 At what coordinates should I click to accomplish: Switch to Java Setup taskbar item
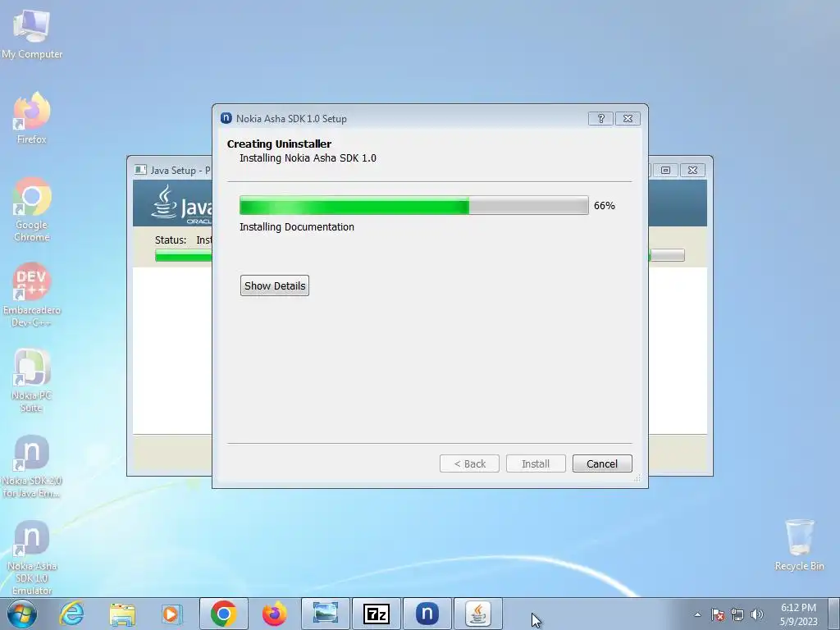(478, 614)
